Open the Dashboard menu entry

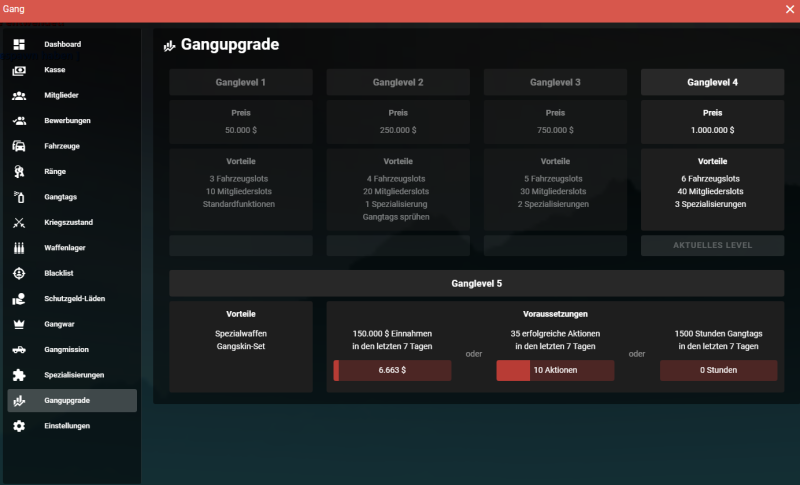[x=72, y=44]
